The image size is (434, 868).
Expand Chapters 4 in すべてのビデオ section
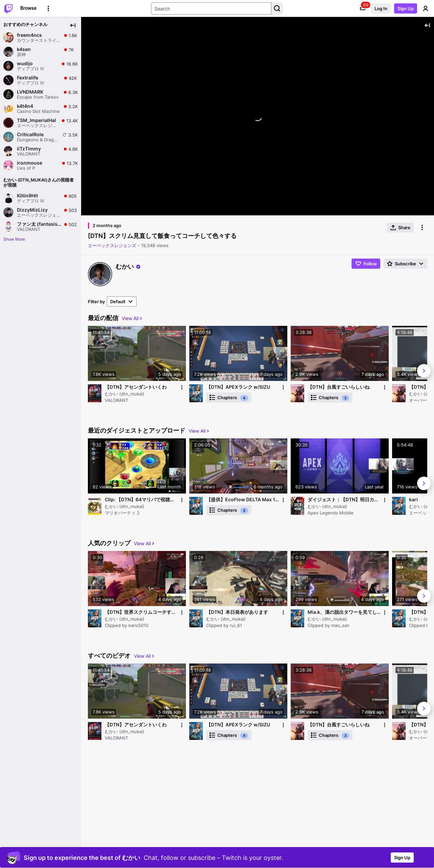click(229, 735)
